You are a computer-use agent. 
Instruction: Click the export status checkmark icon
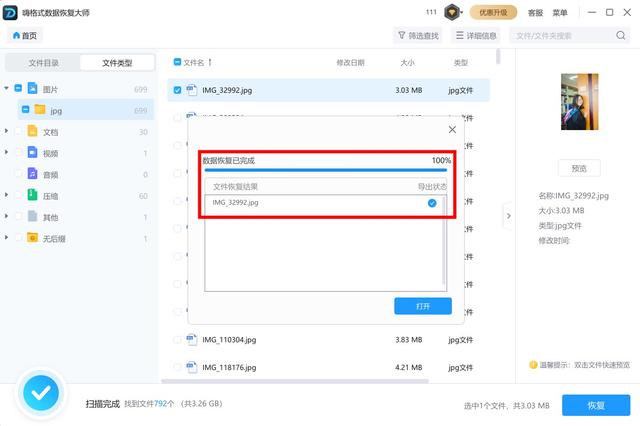click(x=432, y=203)
